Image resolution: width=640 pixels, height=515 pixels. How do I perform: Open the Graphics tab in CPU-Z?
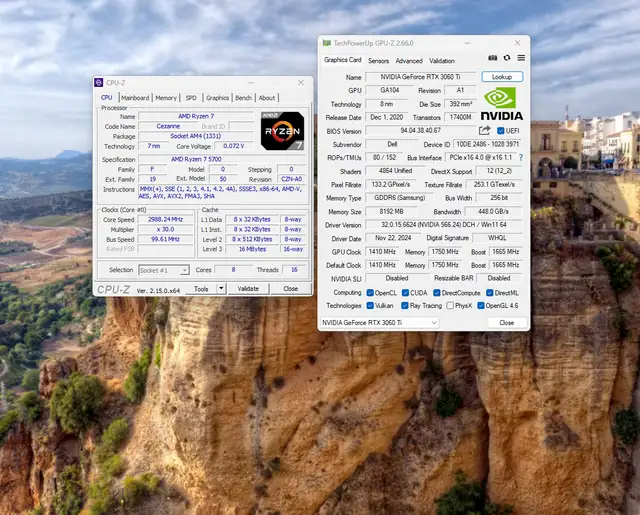[x=217, y=98]
